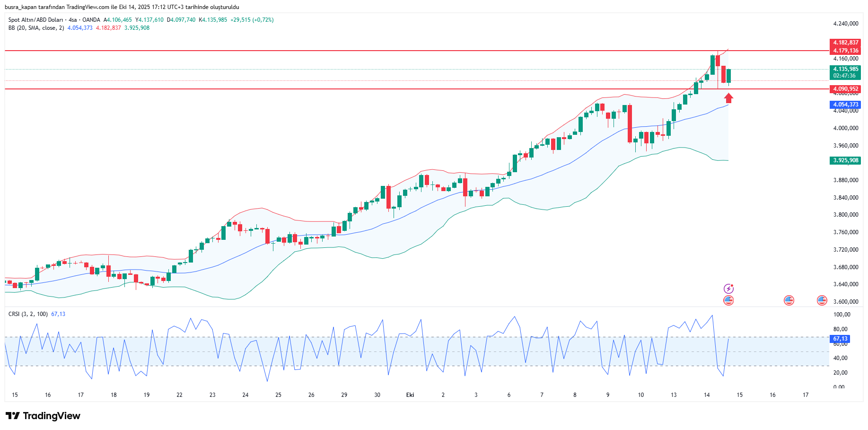Click the blue 67,13 CRSI axis label
This screenshot has height=430, width=868.
pos(840,339)
